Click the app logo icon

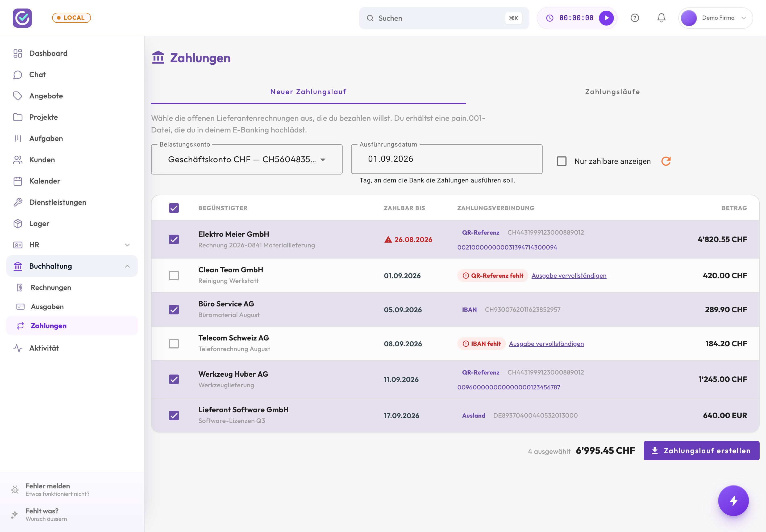click(22, 18)
